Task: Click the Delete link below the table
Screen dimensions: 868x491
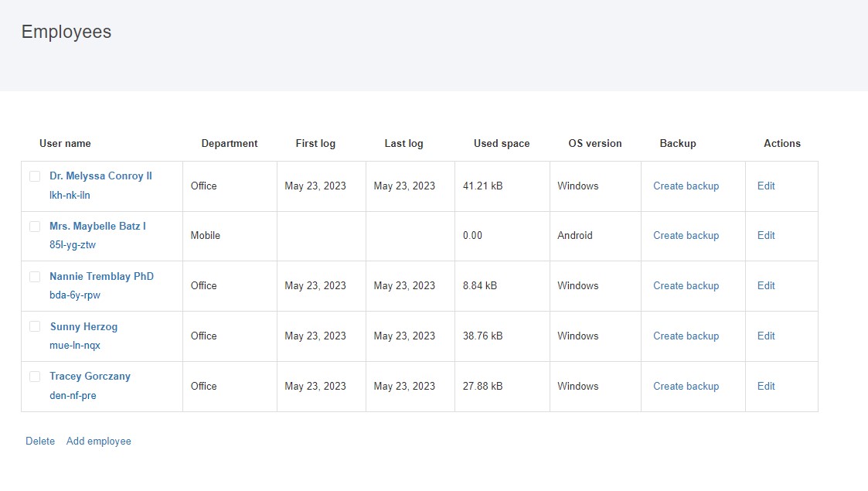Action: (40, 442)
